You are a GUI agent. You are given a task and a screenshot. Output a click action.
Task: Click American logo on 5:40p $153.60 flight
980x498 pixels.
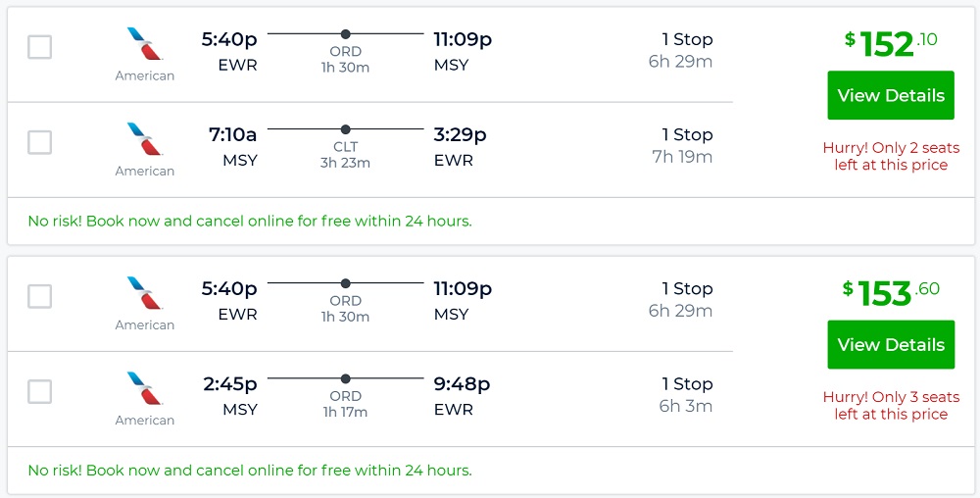click(144, 293)
